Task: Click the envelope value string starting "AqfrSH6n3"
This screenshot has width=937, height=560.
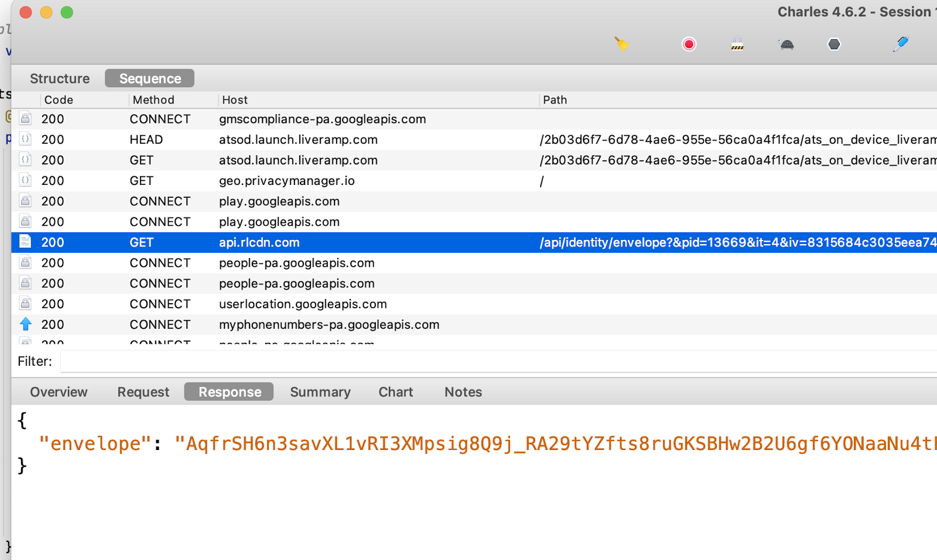Action: pyautogui.click(x=556, y=444)
